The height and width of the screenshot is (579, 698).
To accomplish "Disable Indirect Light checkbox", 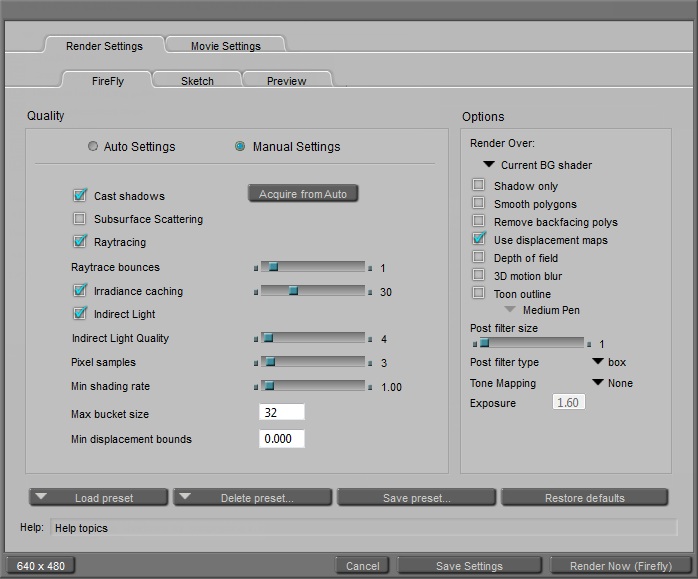I will coord(80,314).
